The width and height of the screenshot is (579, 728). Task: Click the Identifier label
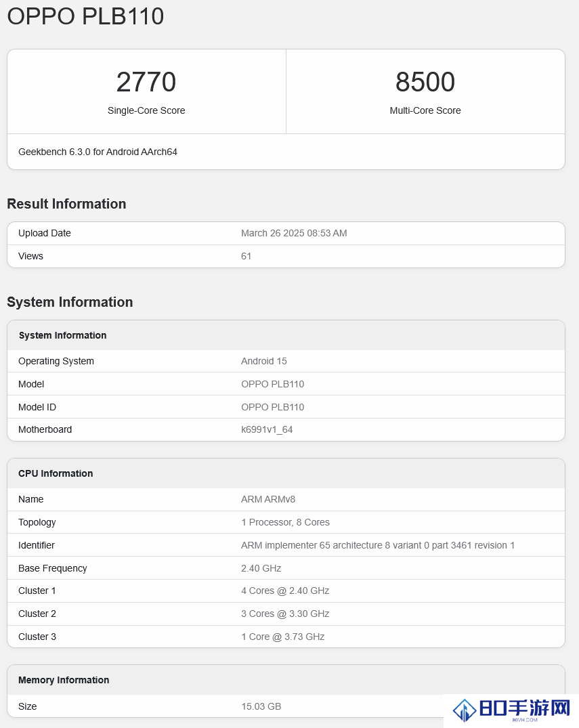(x=37, y=545)
